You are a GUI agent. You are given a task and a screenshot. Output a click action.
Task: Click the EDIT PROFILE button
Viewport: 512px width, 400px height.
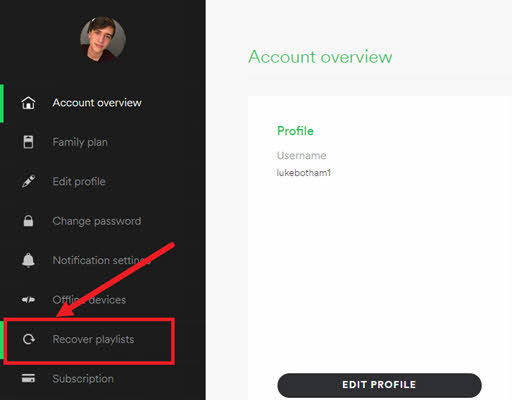pos(379,385)
